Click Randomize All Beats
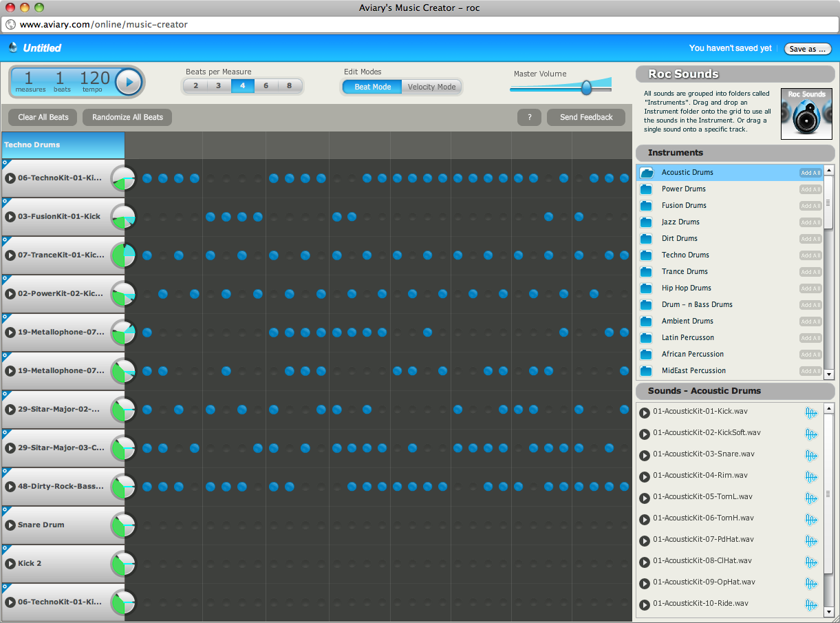This screenshot has width=840, height=623. point(127,118)
